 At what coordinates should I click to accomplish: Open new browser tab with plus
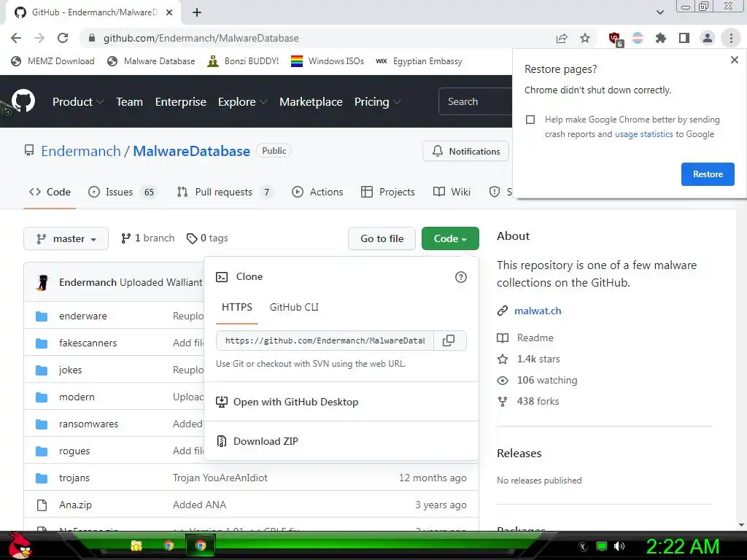coord(197,12)
